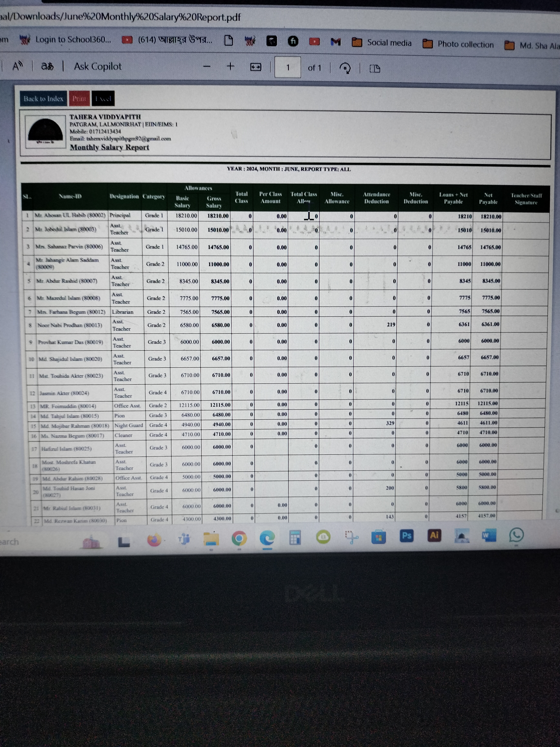Click the Page view icon
560x747 pixels.
pyautogui.click(x=375, y=69)
